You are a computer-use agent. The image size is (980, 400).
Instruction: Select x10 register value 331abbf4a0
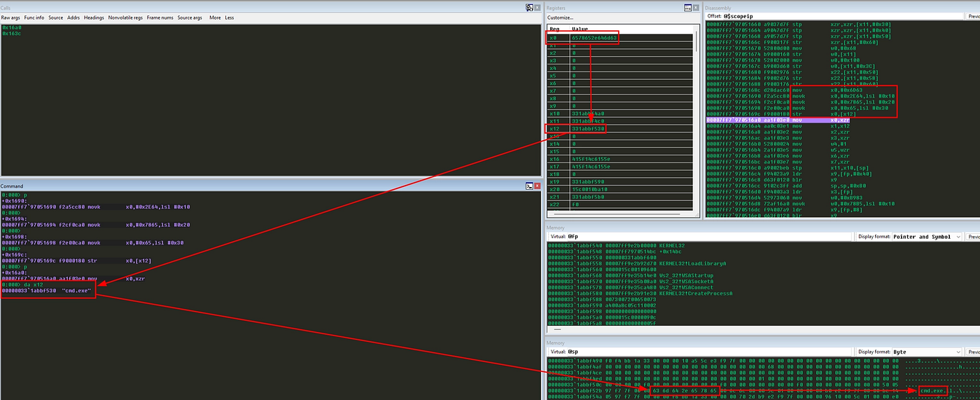(x=588, y=113)
